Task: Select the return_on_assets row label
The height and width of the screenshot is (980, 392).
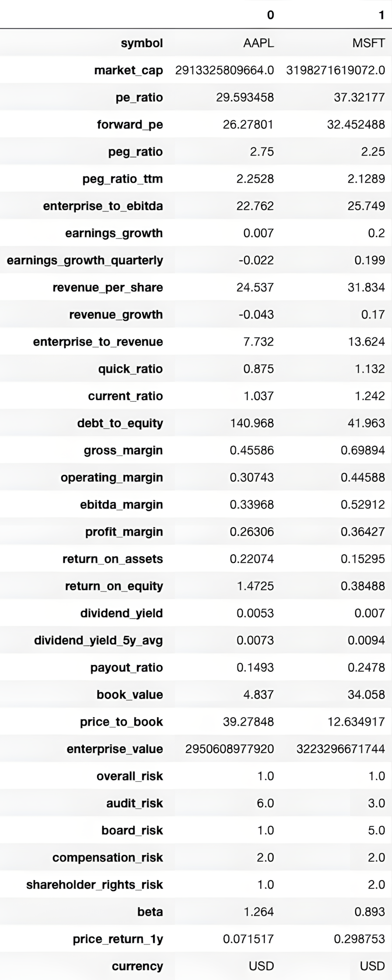Action: point(112,559)
